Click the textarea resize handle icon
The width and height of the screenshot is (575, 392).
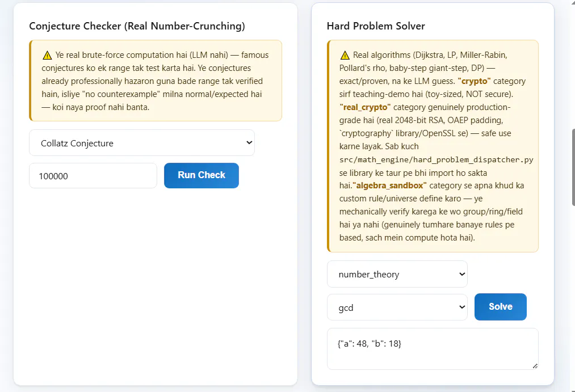(x=535, y=366)
